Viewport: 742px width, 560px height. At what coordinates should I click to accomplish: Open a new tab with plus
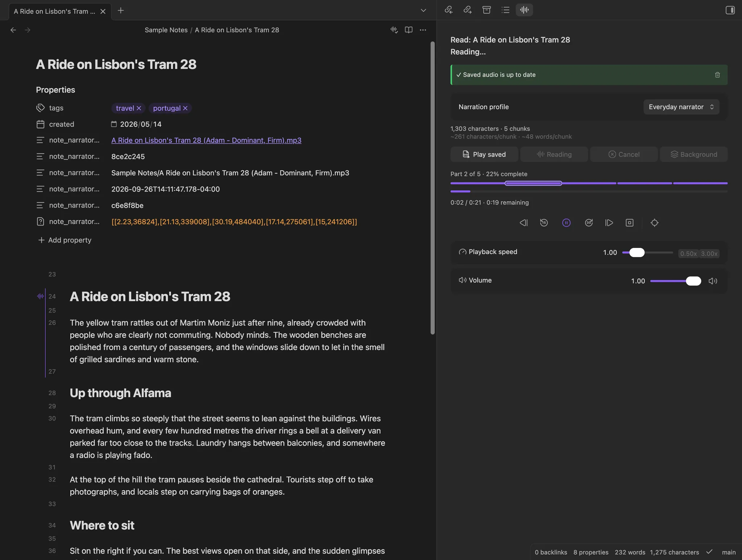coord(121,11)
